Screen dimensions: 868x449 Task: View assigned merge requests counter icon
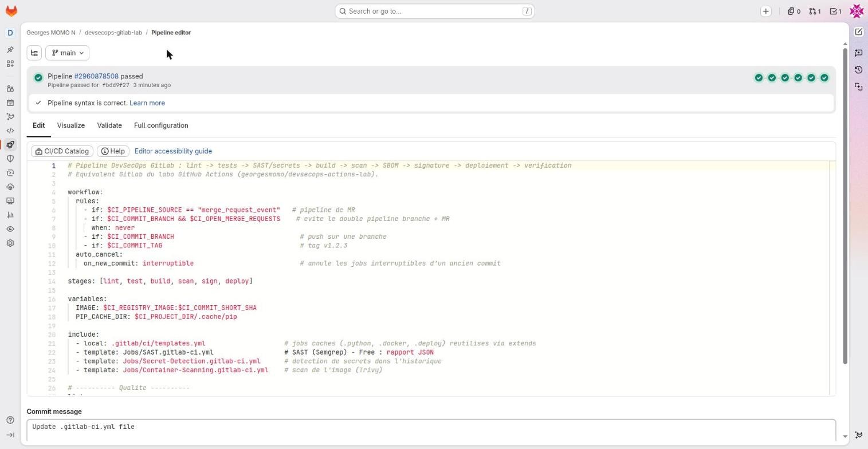click(815, 11)
